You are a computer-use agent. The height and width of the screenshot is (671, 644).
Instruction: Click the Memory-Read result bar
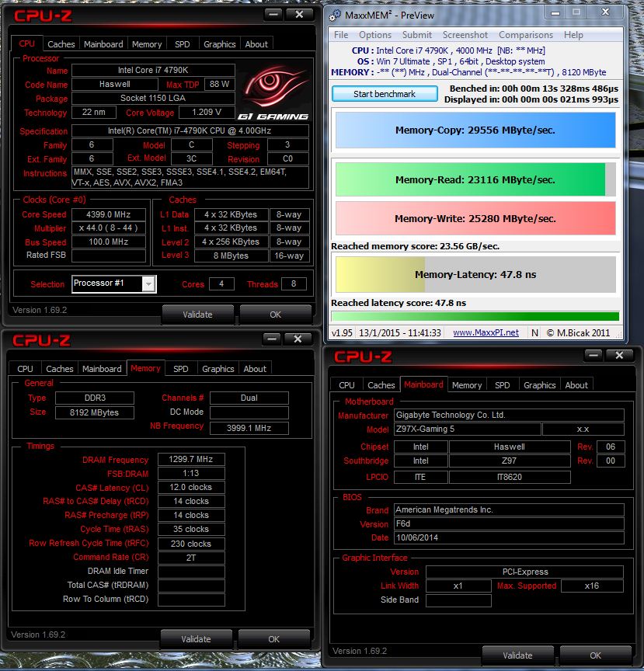click(475, 179)
